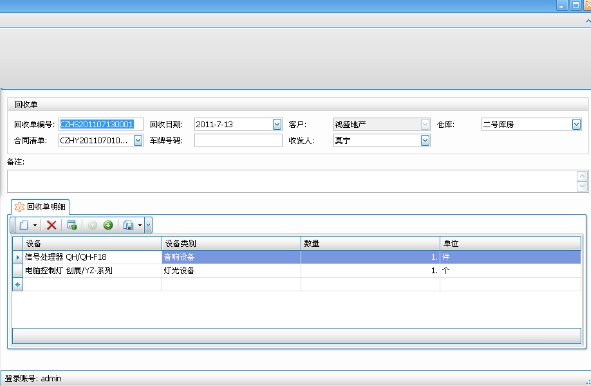
Task: Click the 回收单编号 input field
Action: click(101, 124)
